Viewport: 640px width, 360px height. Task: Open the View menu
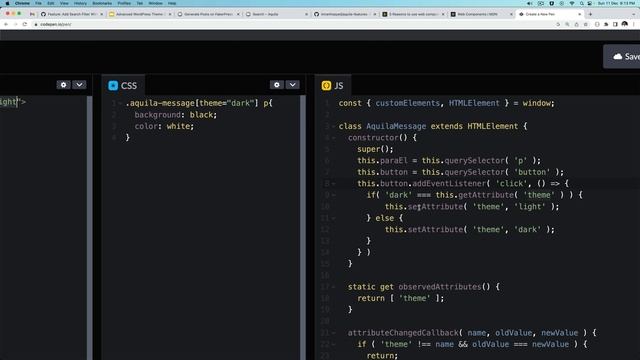64,3
